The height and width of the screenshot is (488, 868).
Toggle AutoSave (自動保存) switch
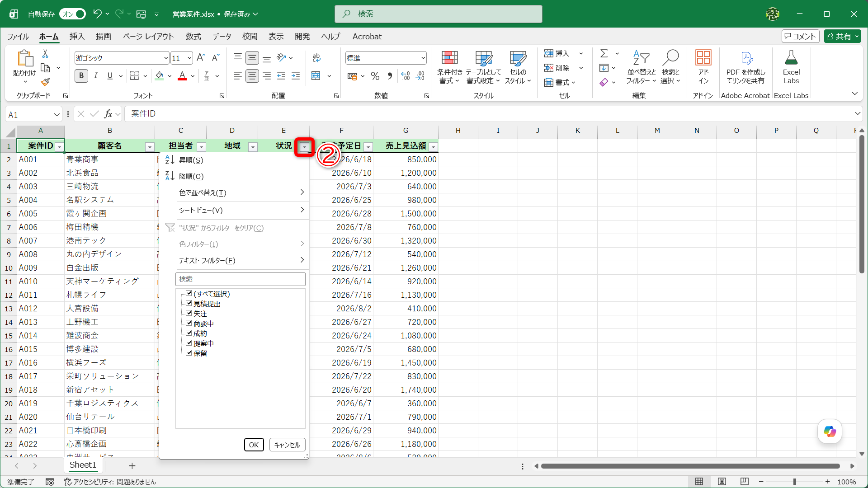point(72,14)
